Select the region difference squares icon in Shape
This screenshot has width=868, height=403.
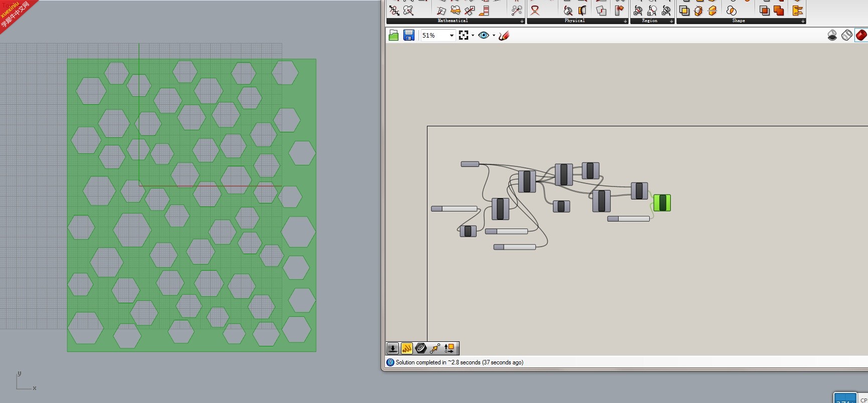pyautogui.click(x=765, y=11)
